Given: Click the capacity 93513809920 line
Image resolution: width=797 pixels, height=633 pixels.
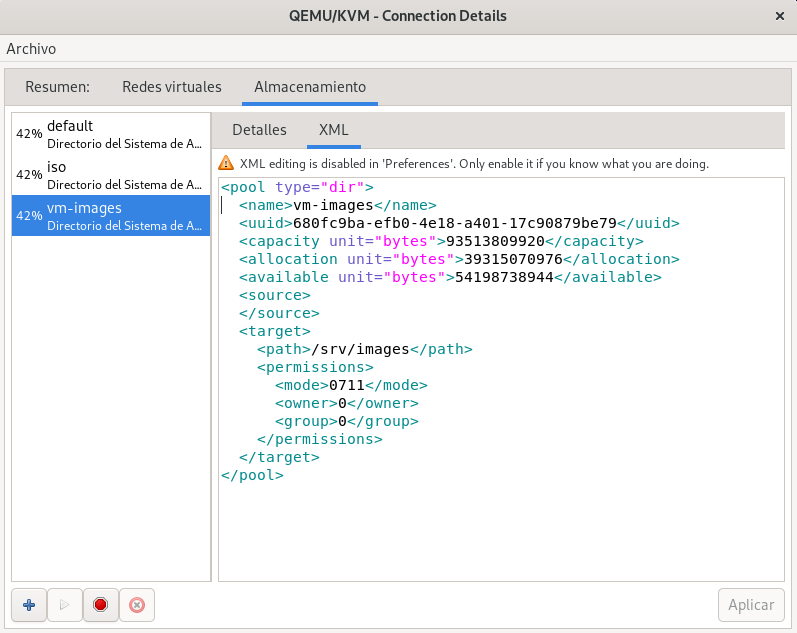Looking at the screenshot, I should click(x=441, y=241).
